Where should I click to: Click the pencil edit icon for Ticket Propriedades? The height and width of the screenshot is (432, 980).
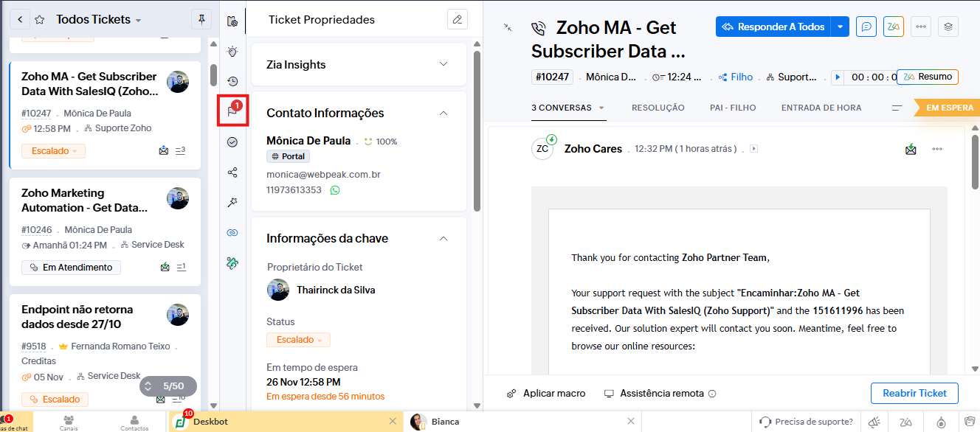458,20
